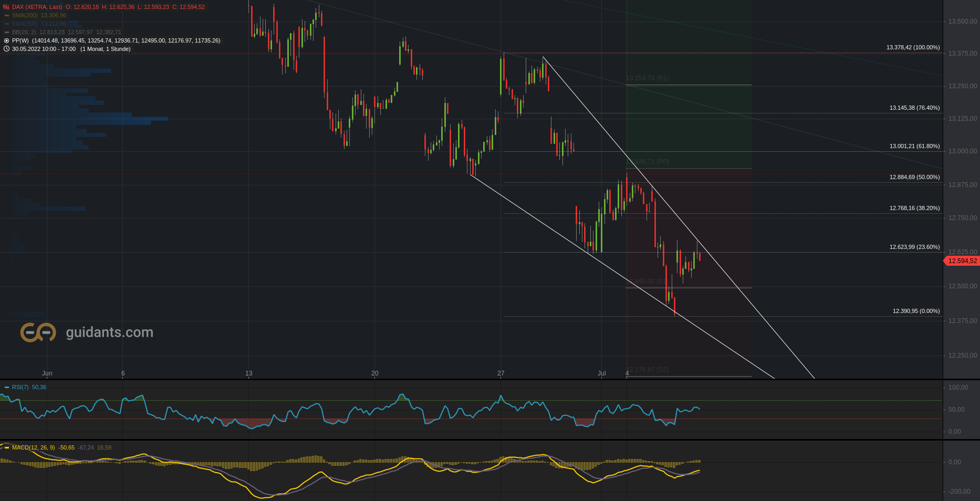The width and height of the screenshot is (980, 501).
Task: Click the RSI value 50,36
Action: click(x=39, y=387)
